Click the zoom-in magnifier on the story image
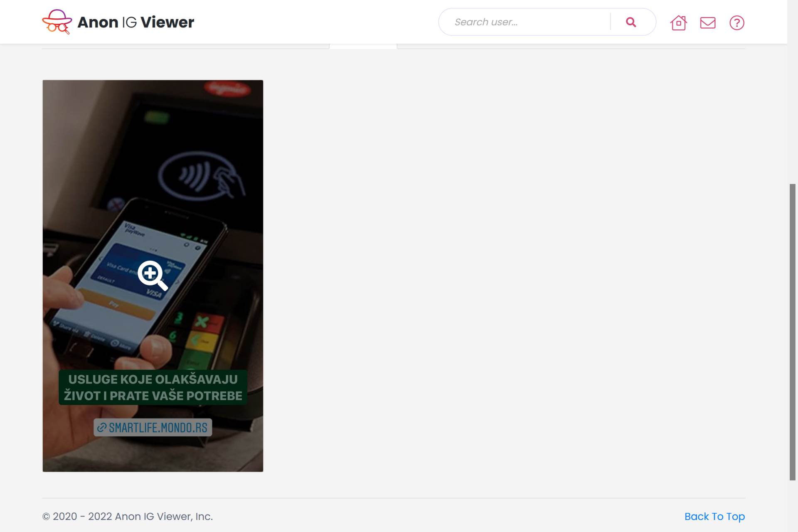 tap(152, 275)
